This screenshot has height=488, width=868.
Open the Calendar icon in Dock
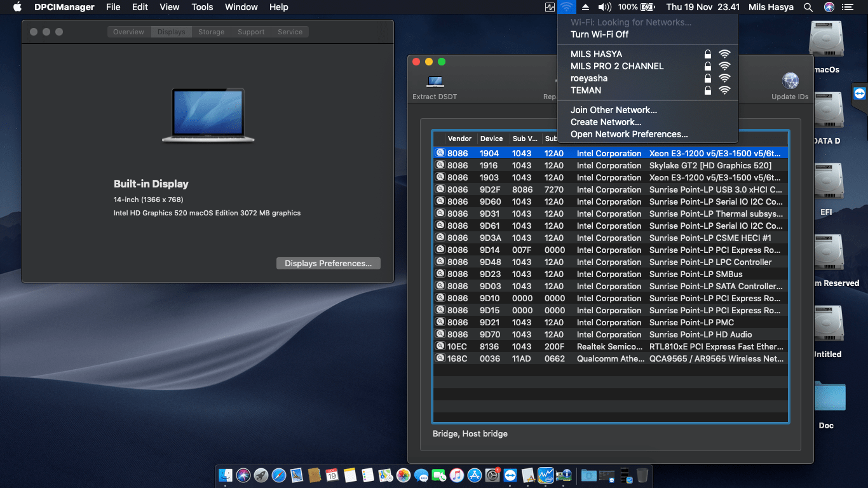(x=332, y=475)
